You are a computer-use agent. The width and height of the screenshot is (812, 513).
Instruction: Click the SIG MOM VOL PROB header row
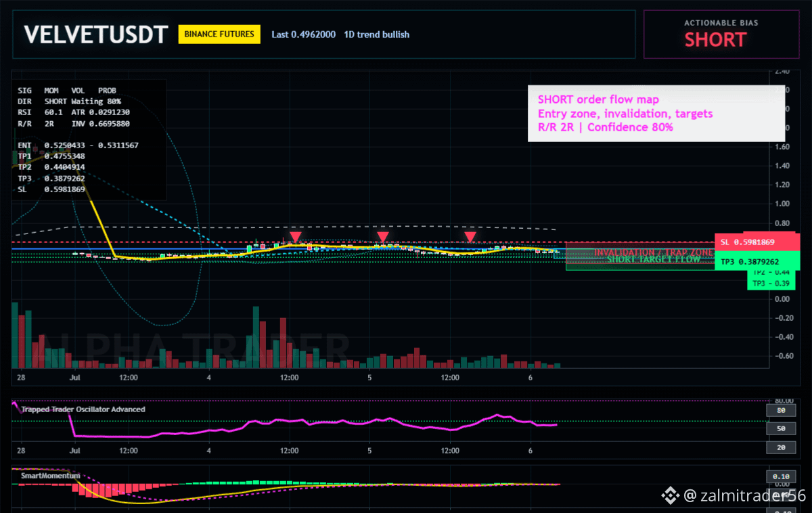[66, 90]
